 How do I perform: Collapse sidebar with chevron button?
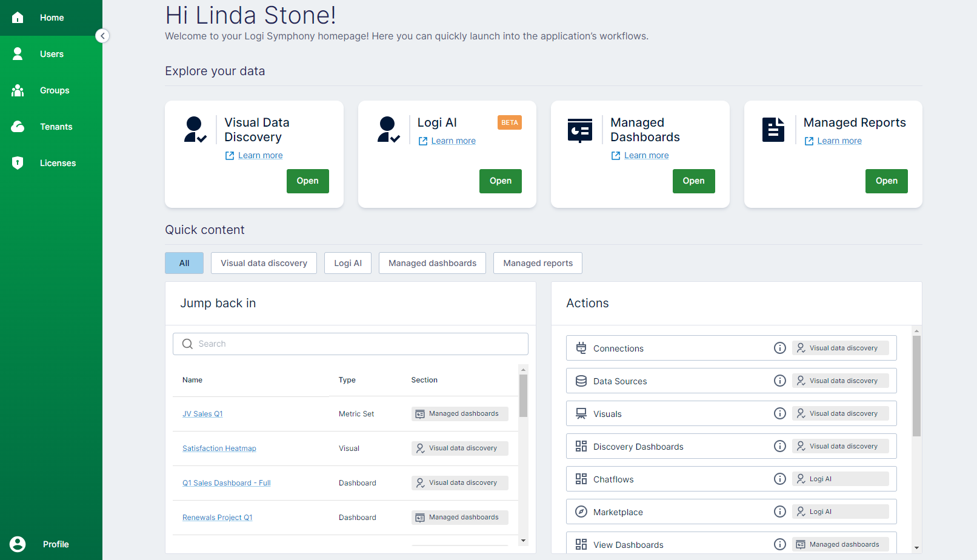pyautogui.click(x=102, y=36)
